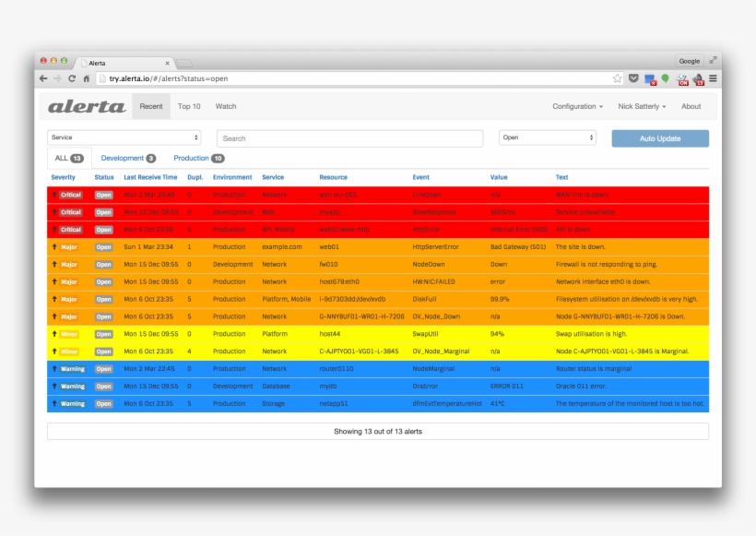756x536 pixels.
Task: Click the Auto Update button
Action: (659, 137)
